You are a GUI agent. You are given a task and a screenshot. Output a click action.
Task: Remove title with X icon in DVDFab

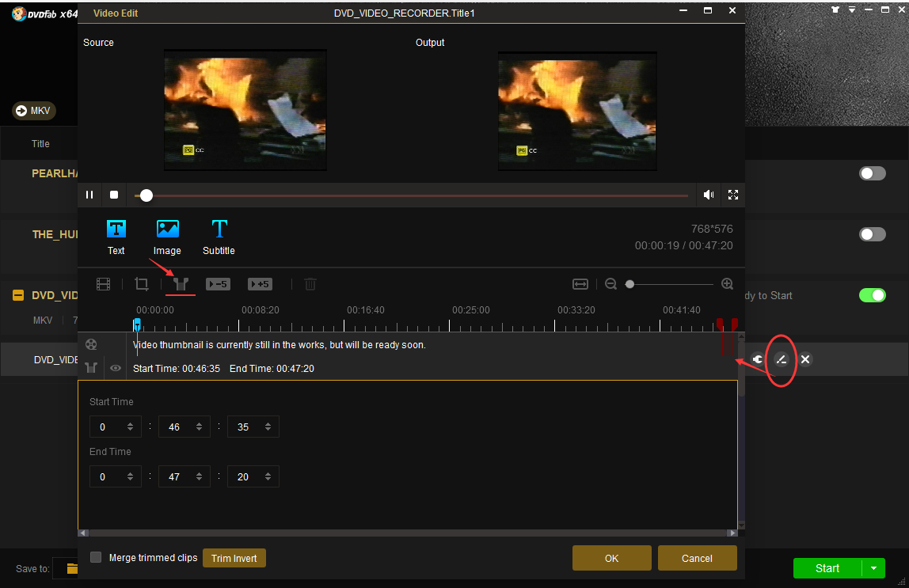coord(805,359)
